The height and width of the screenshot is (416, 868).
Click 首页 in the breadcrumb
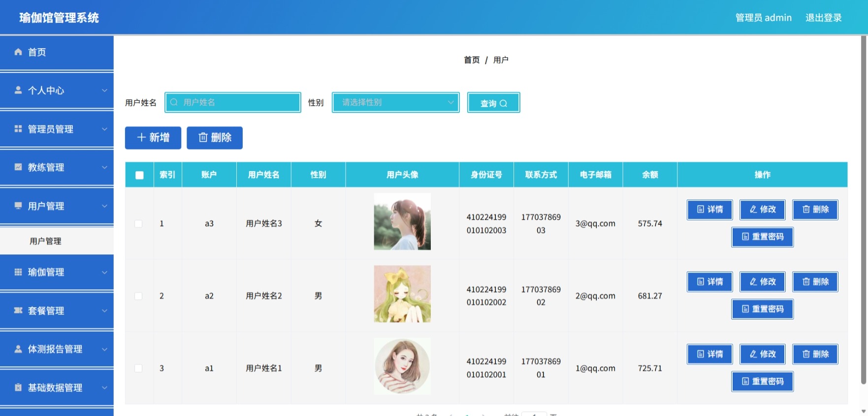pyautogui.click(x=472, y=60)
